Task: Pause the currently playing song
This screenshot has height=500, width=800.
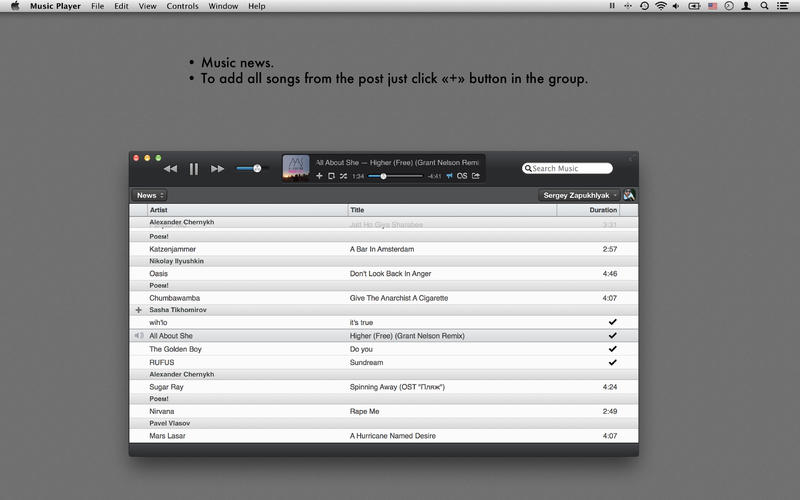Action: coord(194,169)
